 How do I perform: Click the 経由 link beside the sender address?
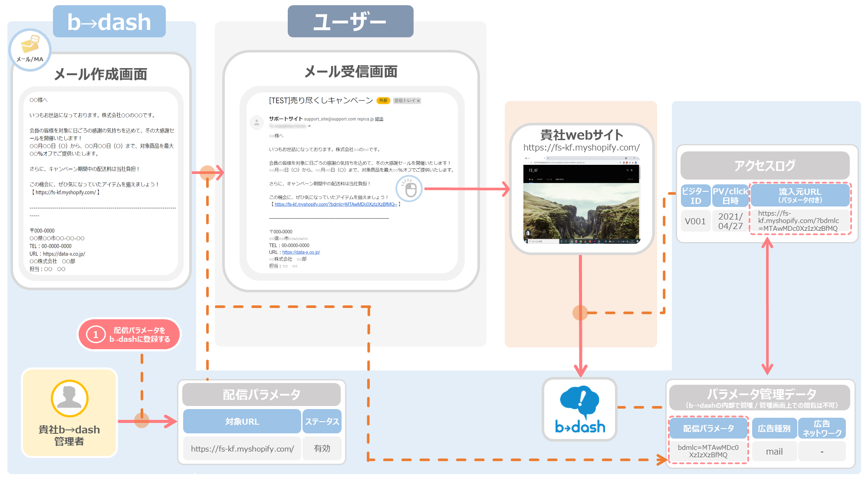pyautogui.click(x=379, y=119)
